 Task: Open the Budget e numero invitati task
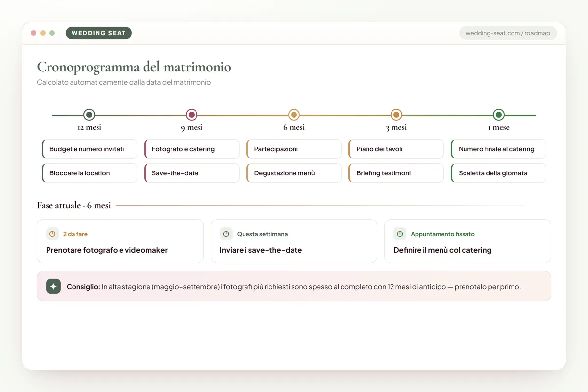pos(89,149)
